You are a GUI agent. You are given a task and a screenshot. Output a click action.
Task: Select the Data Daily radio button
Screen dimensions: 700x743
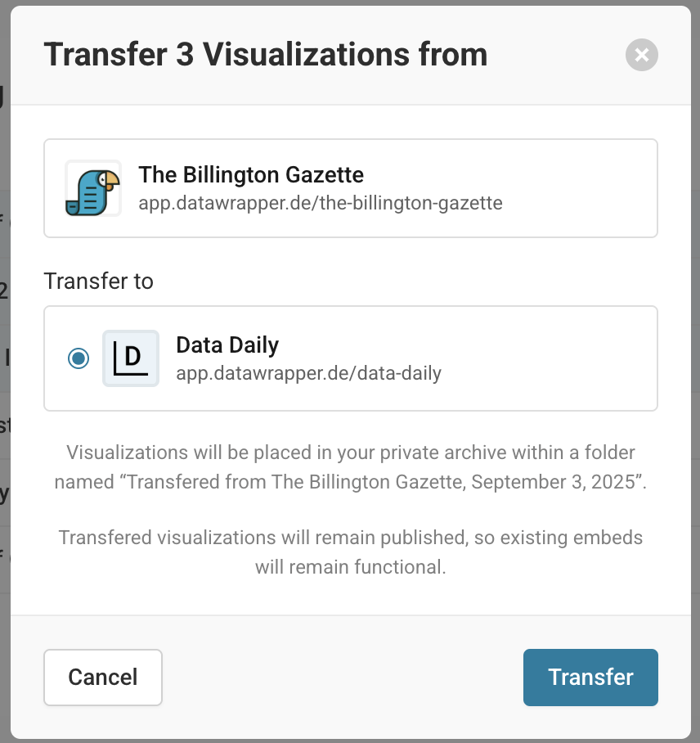click(x=79, y=358)
